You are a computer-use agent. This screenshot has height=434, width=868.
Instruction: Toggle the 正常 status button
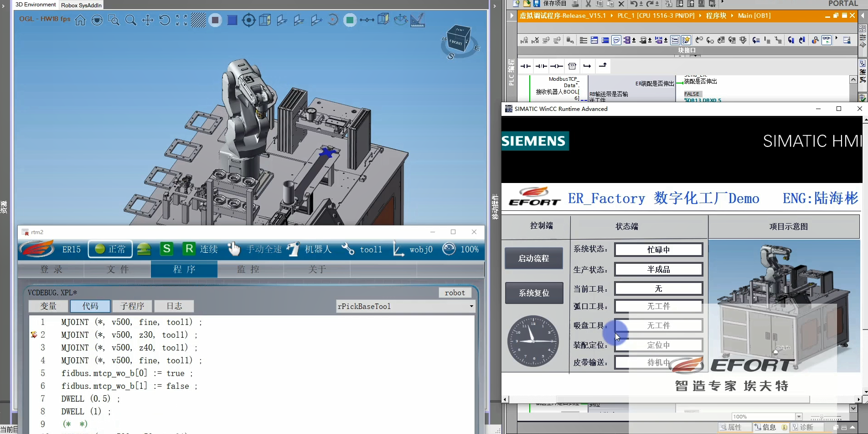(x=110, y=249)
